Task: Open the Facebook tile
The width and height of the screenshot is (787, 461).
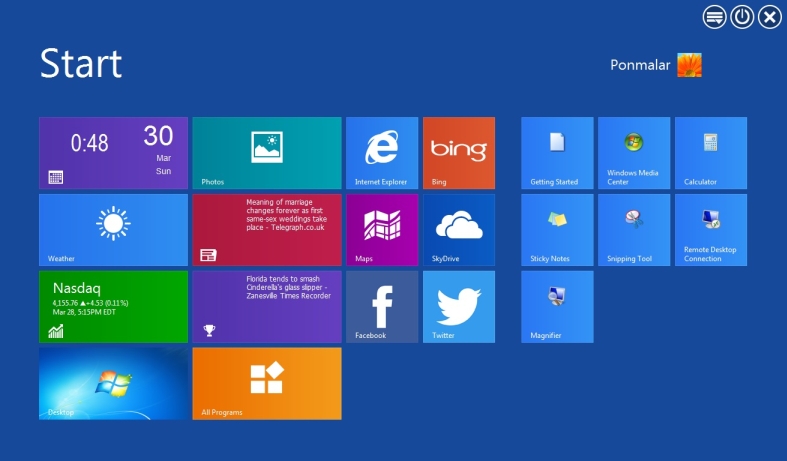Action: (x=382, y=307)
